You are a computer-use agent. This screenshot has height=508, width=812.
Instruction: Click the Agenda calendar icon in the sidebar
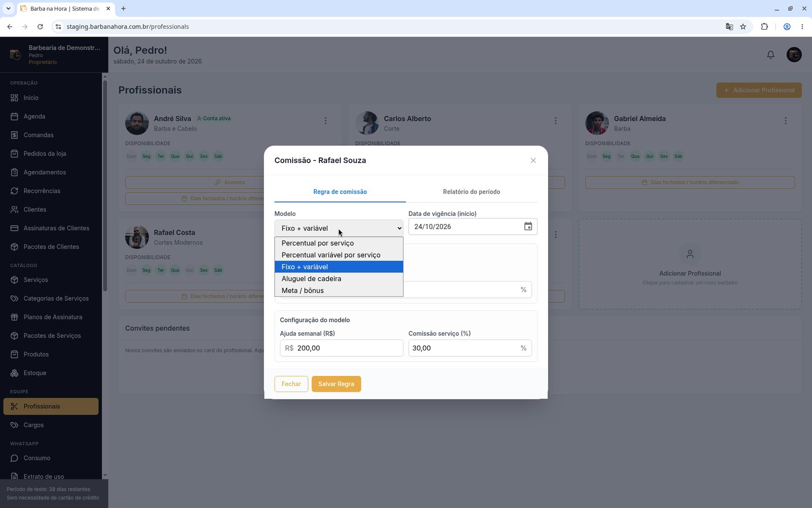click(14, 116)
